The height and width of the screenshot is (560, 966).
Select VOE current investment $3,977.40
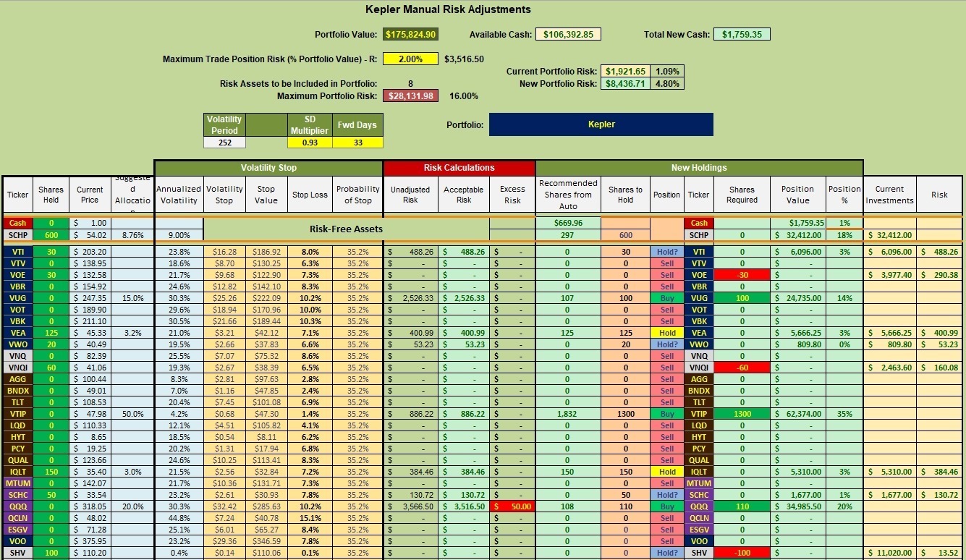pyautogui.click(x=890, y=275)
